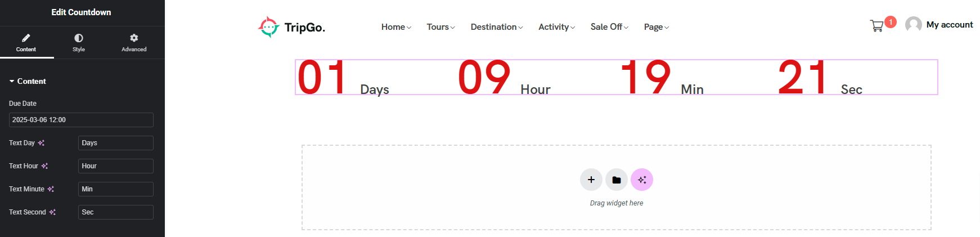Viewport: 980px width, 237px height.
Task: Click AI sparkle icon beside Text Day
Action: tap(41, 143)
